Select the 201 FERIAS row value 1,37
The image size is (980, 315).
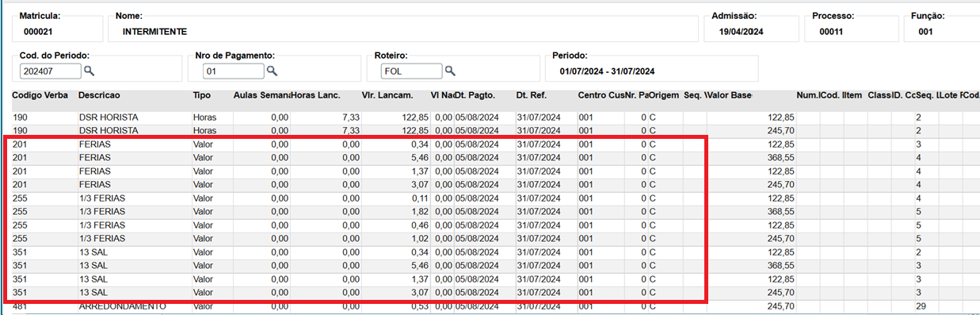point(420,171)
